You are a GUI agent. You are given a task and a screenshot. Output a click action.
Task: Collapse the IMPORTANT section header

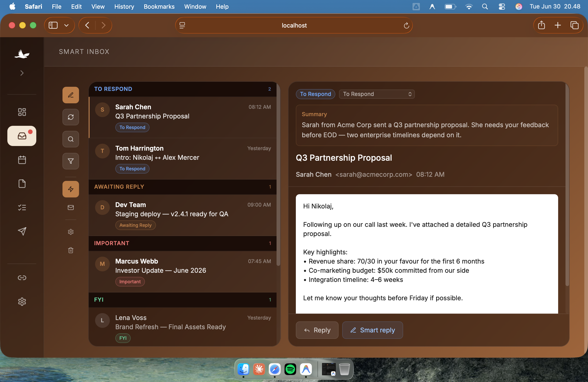click(183, 243)
